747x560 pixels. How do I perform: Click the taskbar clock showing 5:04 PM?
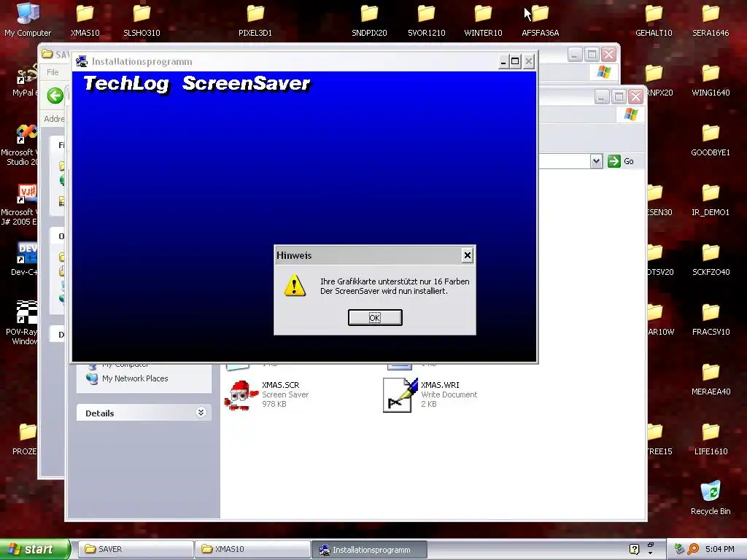[720, 549]
